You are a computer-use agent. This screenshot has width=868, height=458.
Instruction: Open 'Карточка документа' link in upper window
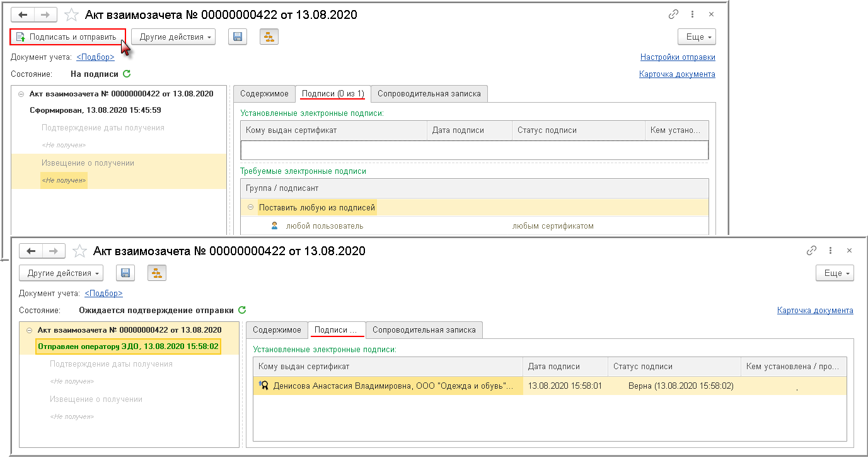677,74
